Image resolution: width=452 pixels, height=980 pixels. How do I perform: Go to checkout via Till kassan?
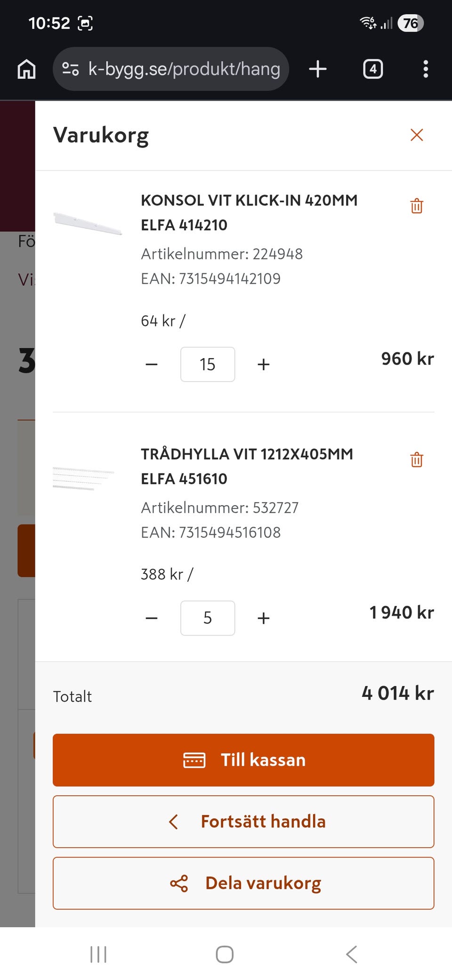(x=243, y=760)
